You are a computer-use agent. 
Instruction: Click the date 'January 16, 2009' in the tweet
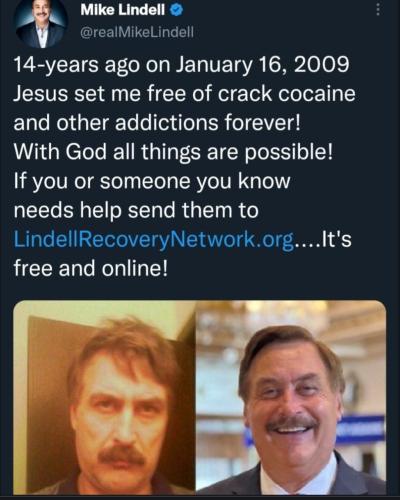pos(263,65)
